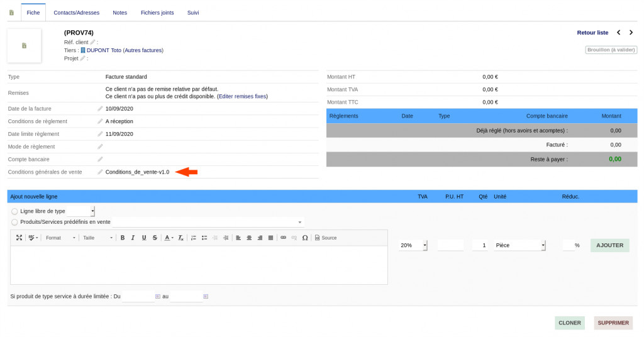Open the Notes tab

click(x=120, y=13)
